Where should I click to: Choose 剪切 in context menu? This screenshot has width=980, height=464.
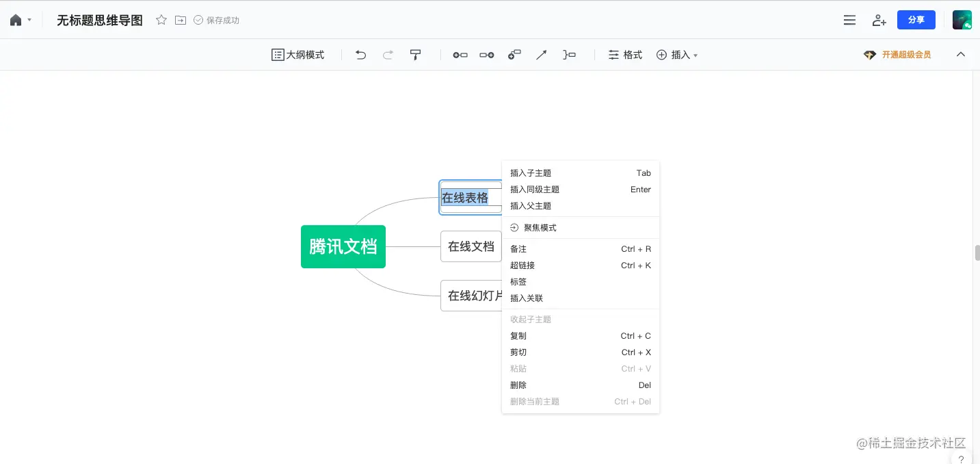(x=581, y=352)
